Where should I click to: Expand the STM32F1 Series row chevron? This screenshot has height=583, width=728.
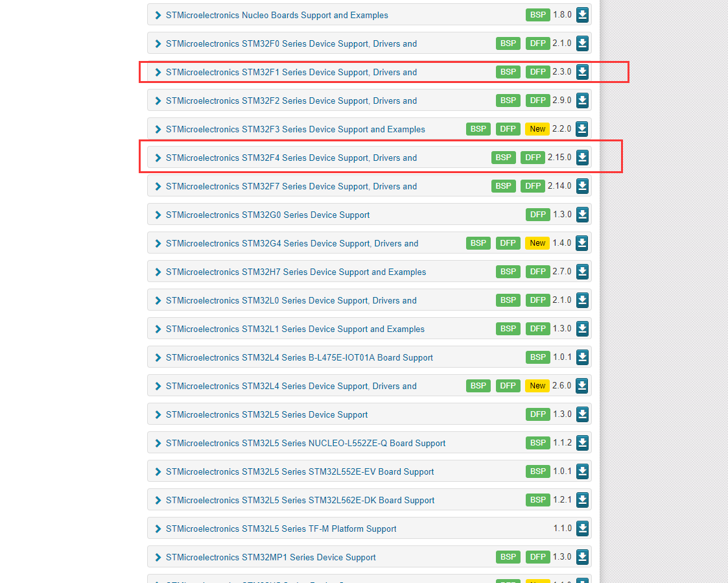(158, 73)
